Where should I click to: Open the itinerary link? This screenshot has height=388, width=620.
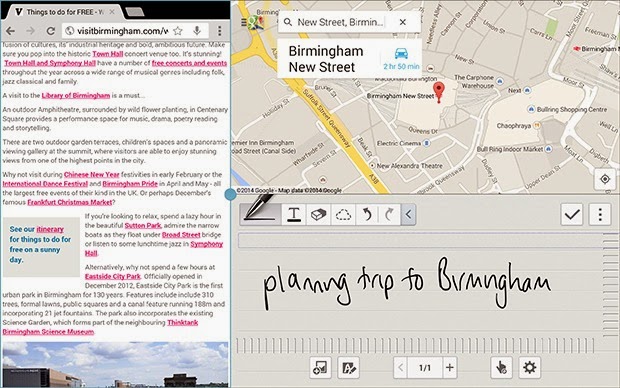coord(50,229)
